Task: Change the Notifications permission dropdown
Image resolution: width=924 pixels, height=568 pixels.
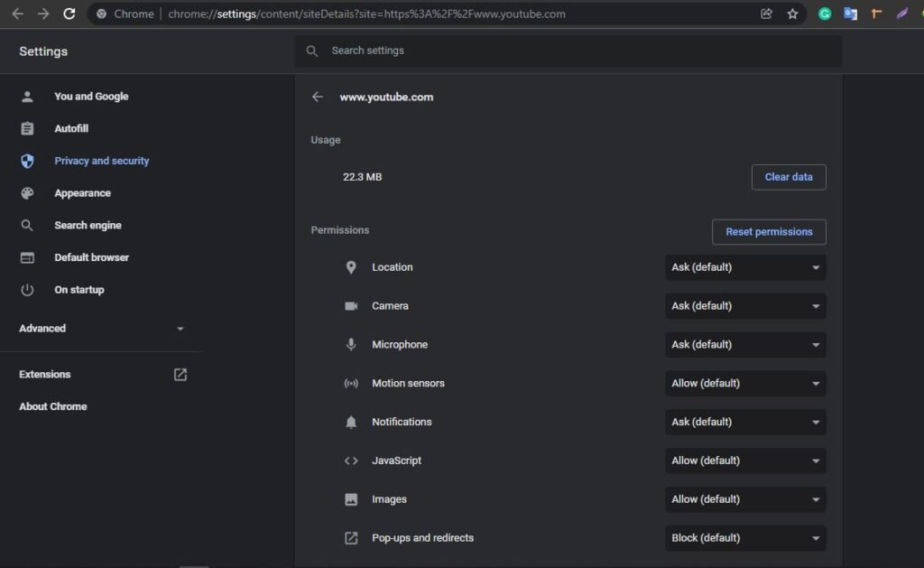Action: click(745, 423)
